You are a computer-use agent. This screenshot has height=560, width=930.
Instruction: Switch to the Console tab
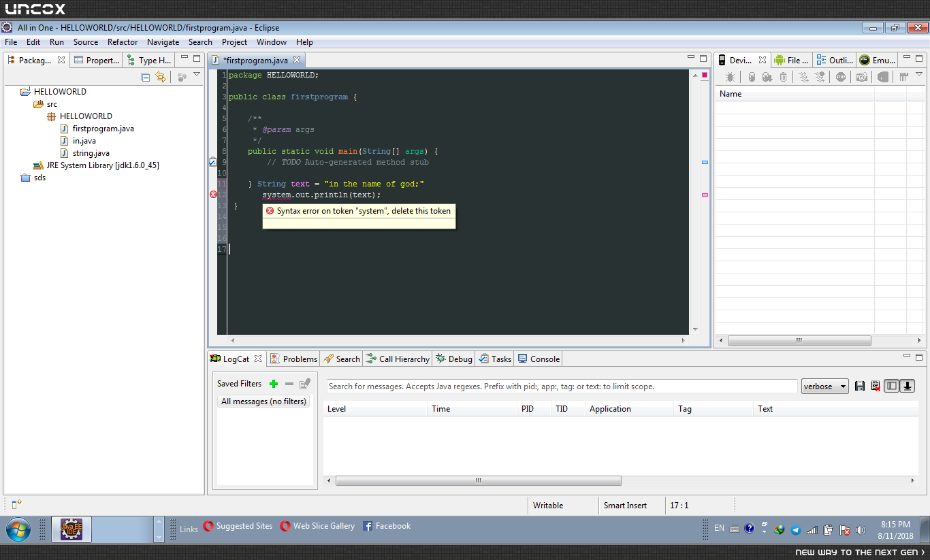(x=539, y=359)
